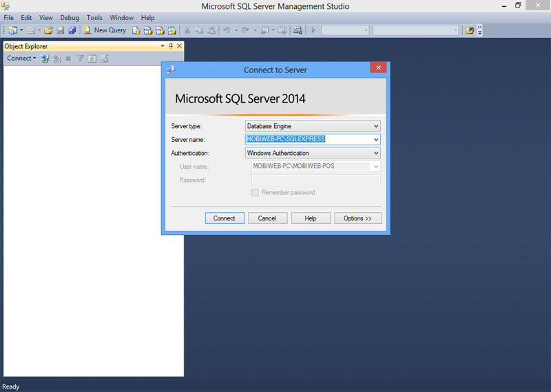Open the wide empty toolbar combo box
Screen dimensions: 551x392
click(x=416, y=30)
